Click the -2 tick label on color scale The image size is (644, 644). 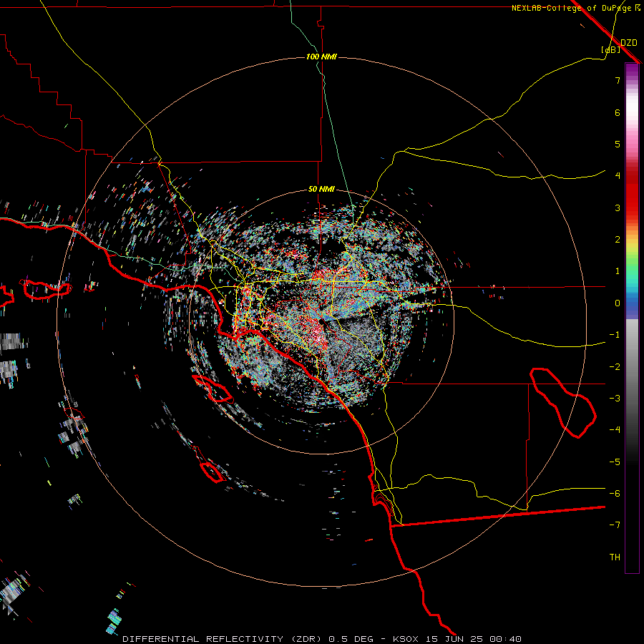tap(615, 367)
